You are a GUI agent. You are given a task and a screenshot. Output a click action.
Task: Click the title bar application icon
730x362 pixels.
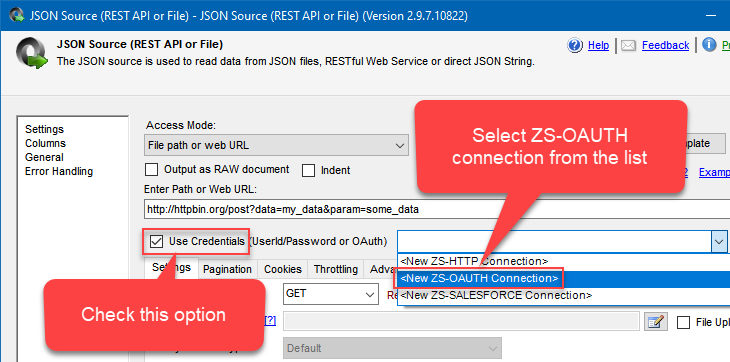17,15
